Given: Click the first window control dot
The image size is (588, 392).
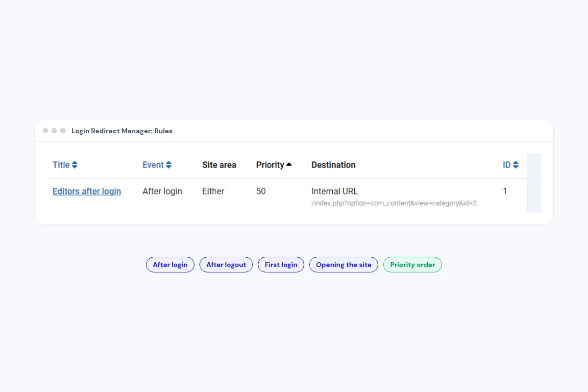Looking at the screenshot, I should pos(46,131).
